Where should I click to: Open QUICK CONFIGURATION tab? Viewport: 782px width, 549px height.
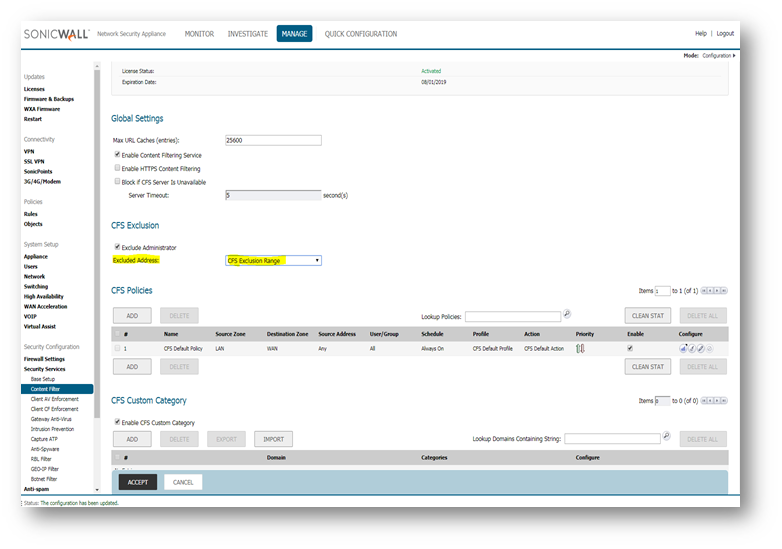pos(361,34)
